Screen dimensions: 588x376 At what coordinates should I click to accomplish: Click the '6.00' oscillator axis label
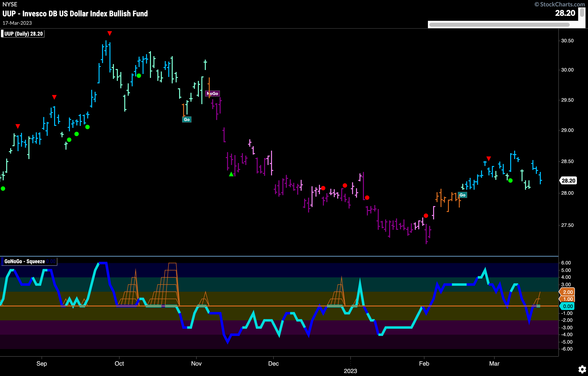566,263
